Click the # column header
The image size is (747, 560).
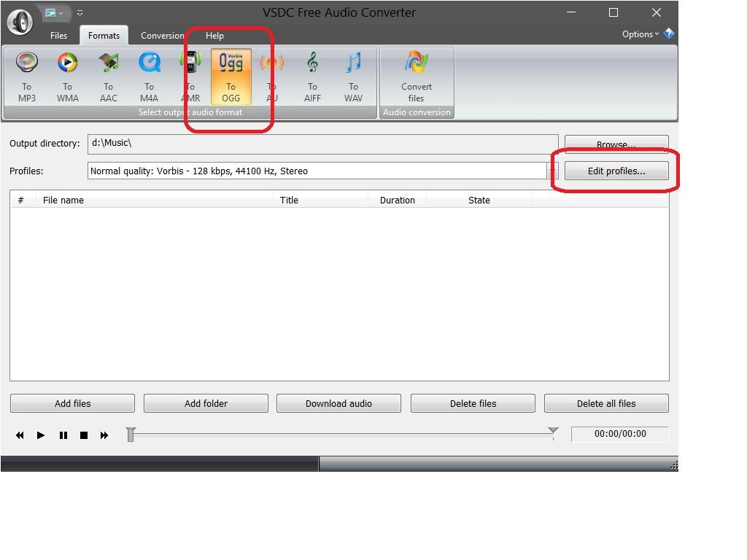(23, 200)
